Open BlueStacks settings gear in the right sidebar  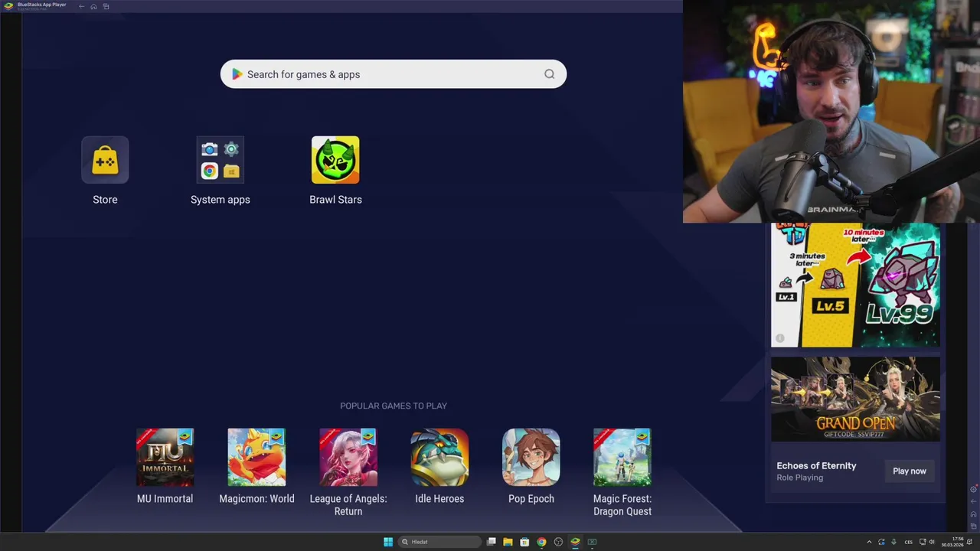click(973, 490)
